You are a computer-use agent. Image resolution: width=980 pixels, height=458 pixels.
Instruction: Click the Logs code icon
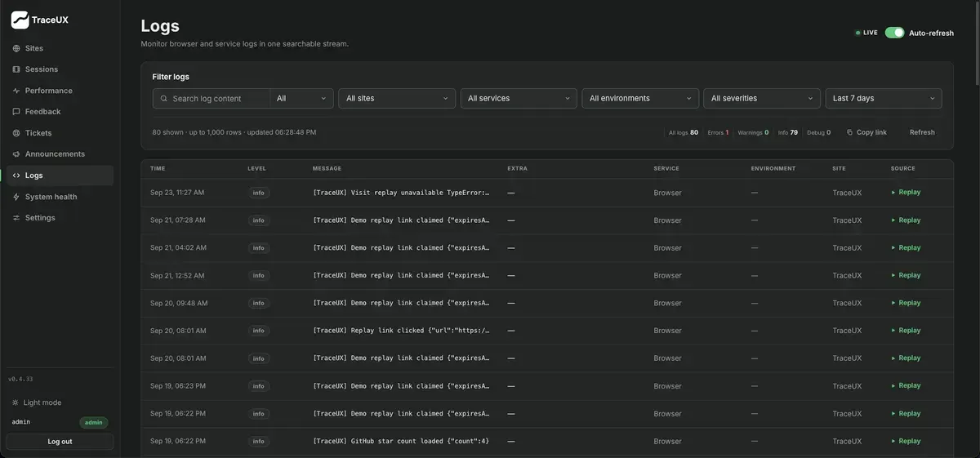pyautogui.click(x=16, y=176)
